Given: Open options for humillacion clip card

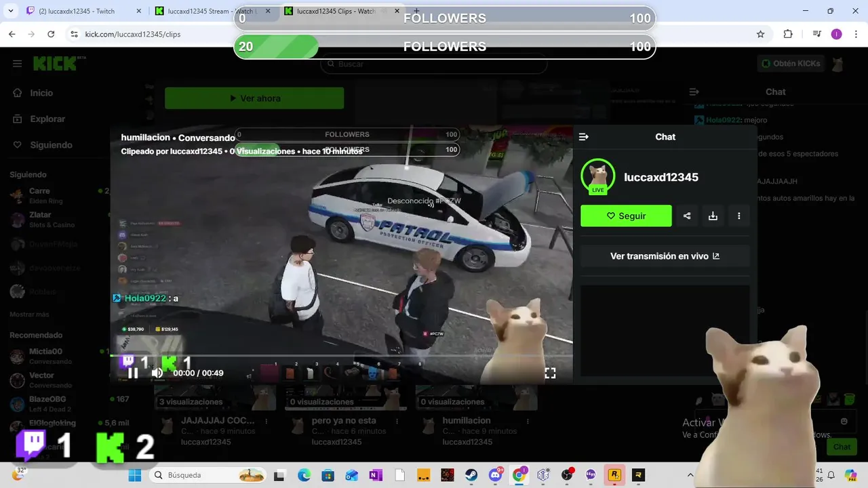Looking at the screenshot, I should click(x=528, y=421).
